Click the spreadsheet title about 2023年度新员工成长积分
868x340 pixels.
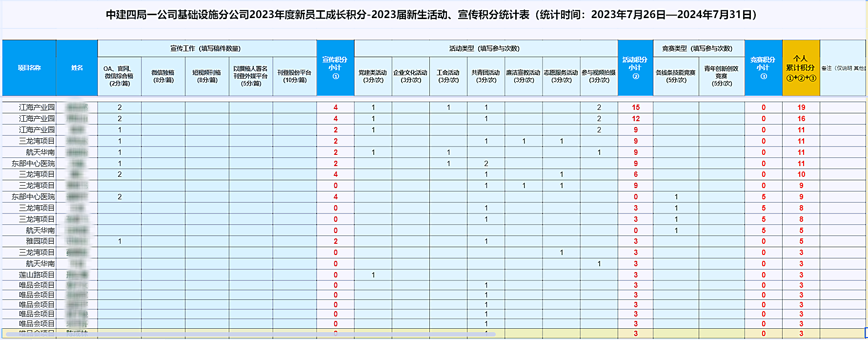click(x=431, y=15)
